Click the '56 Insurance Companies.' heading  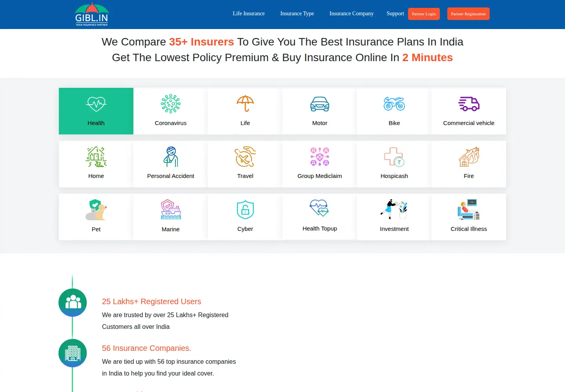pyautogui.click(x=147, y=348)
